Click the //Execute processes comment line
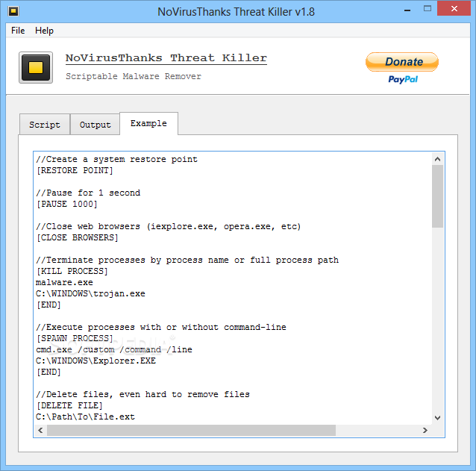476x471 pixels. 161,327
